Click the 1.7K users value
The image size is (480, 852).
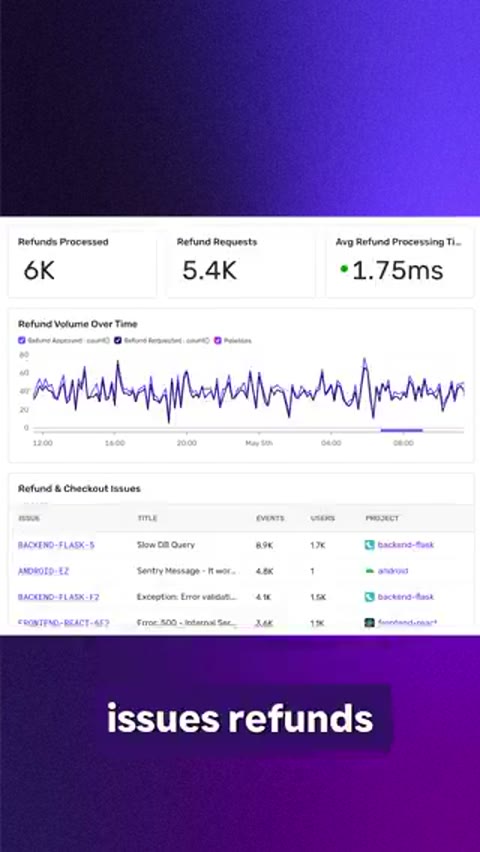pos(318,545)
